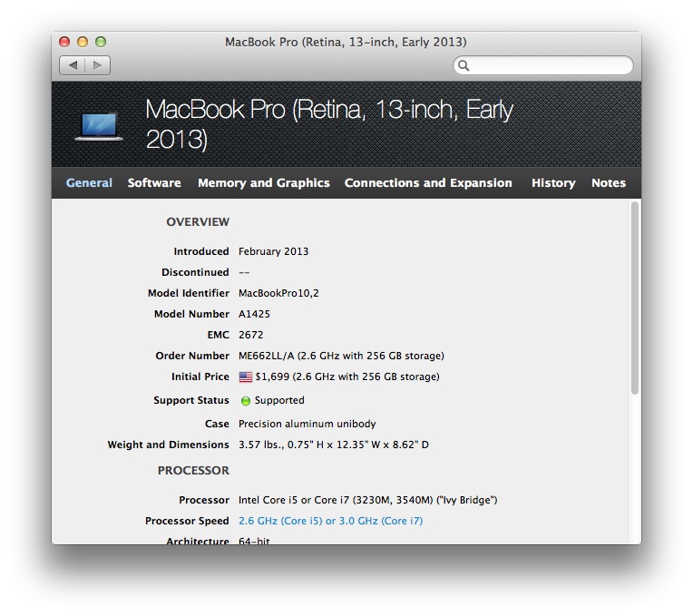
Task: Click the 'Case' label
Action: point(217,424)
